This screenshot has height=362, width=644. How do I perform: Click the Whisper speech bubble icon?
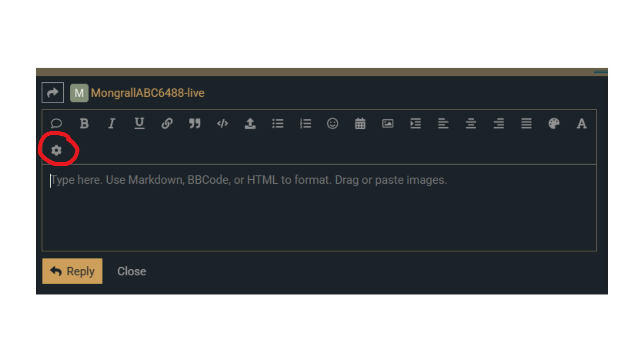click(x=56, y=123)
